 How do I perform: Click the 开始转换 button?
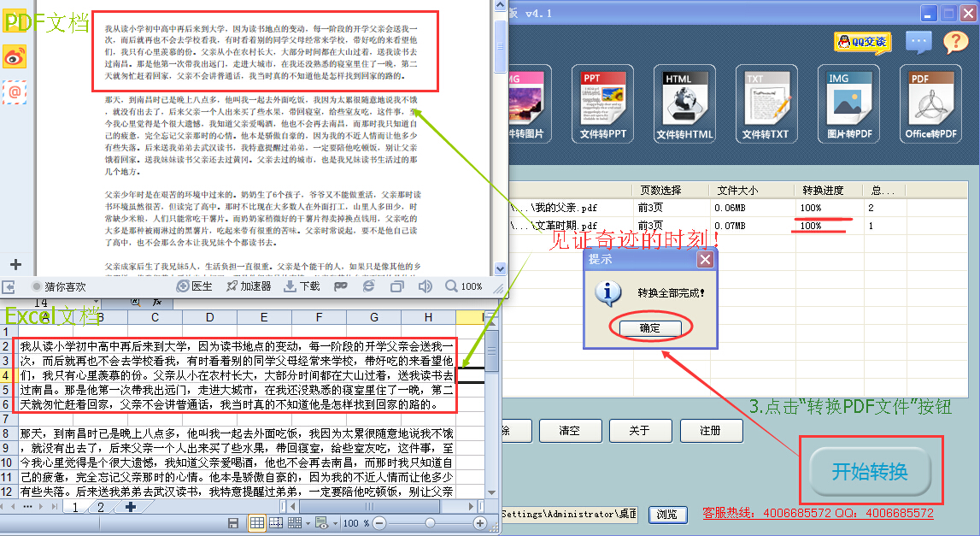[870, 472]
